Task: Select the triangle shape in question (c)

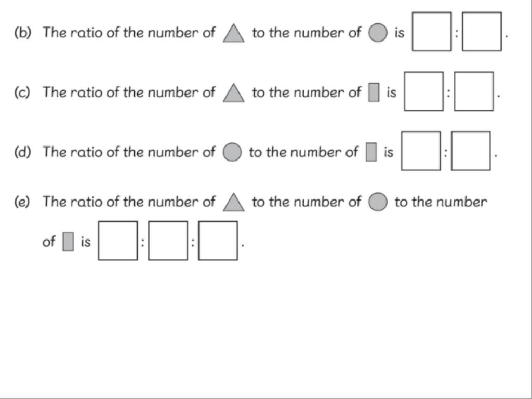Action: [x=233, y=93]
